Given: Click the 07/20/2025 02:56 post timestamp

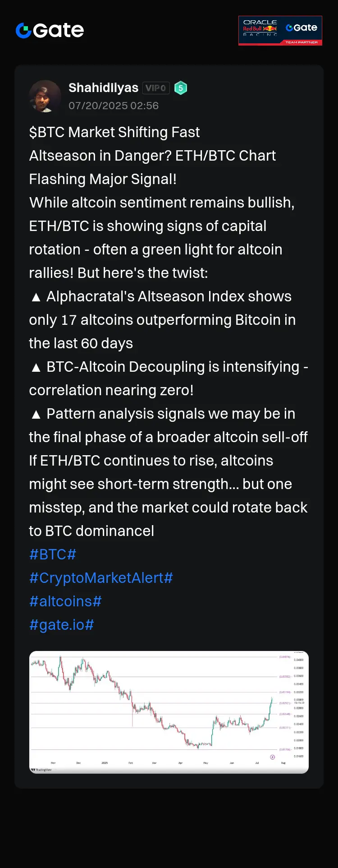Looking at the screenshot, I should 114,106.
